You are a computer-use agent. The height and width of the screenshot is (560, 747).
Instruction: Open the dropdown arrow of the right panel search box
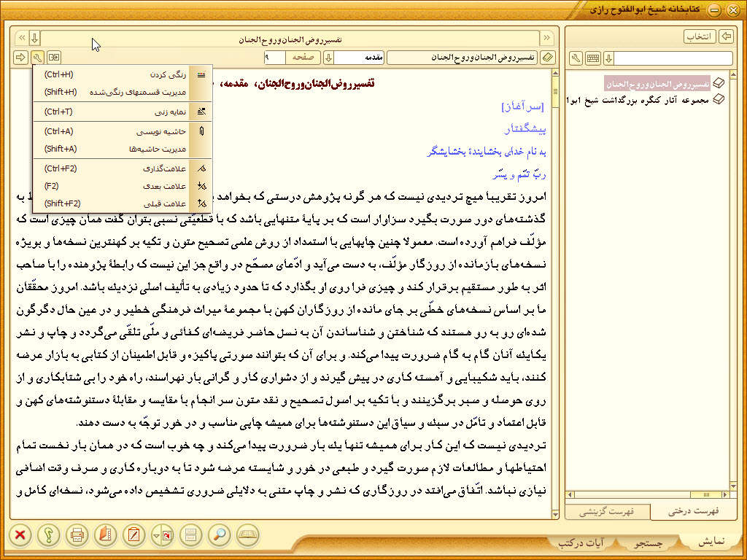(608, 58)
